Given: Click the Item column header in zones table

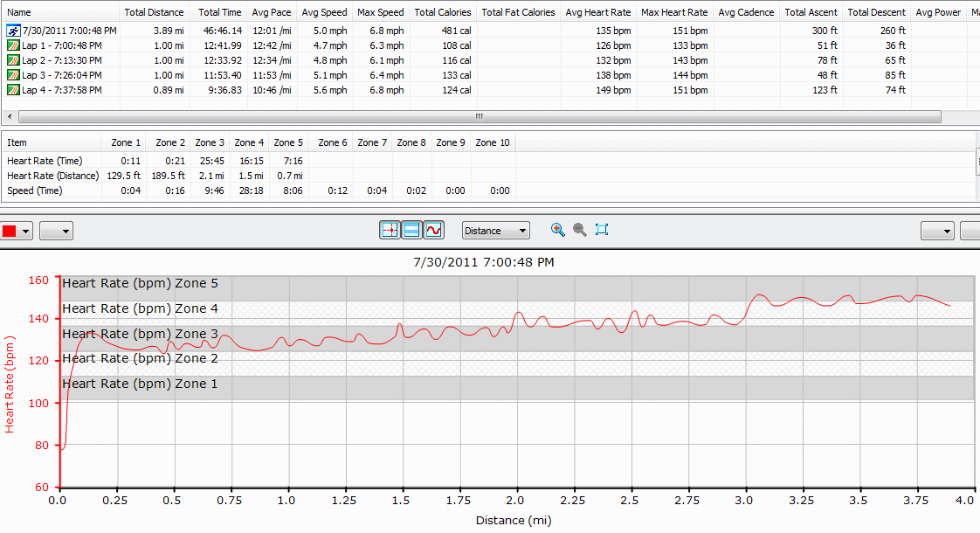Looking at the screenshot, I should (52, 142).
